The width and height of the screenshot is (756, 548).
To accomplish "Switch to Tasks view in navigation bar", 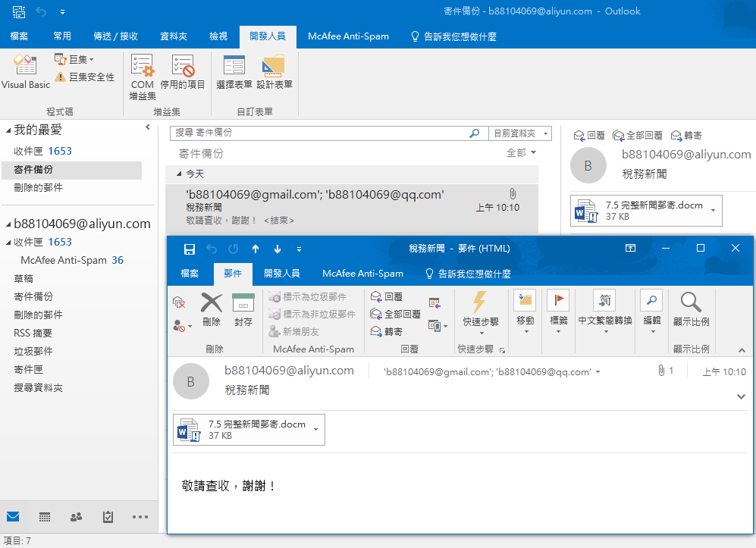I will coord(108,517).
